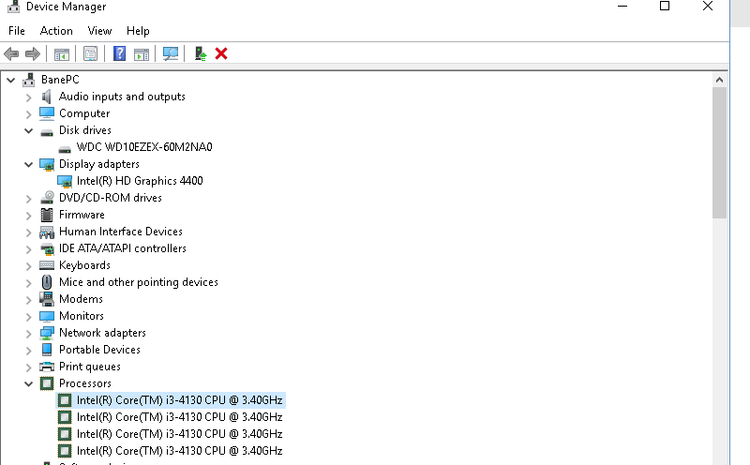
Task: Click the Intel HD Graphics adapter icon
Action: [65, 181]
